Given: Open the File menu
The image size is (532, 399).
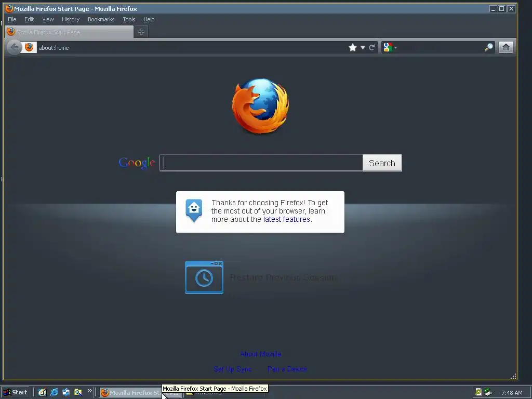Looking at the screenshot, I should pyautogui.click(x=12, y=19).
